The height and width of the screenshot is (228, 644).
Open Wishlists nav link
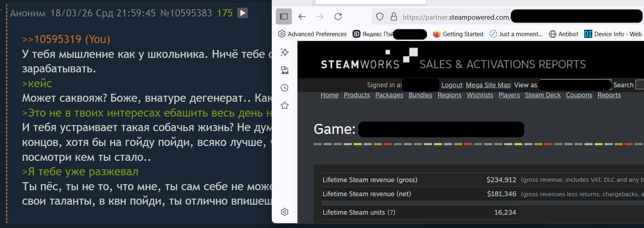point(480,95)
